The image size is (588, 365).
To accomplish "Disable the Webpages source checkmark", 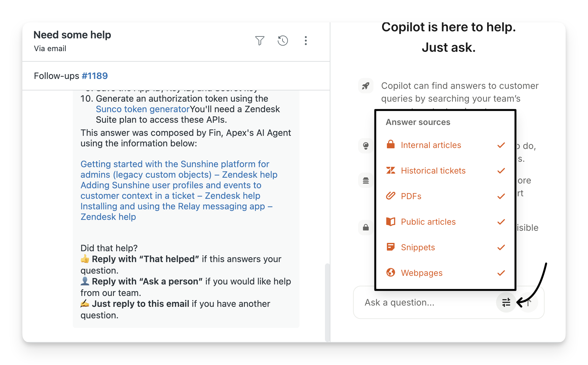I will click(501, 273).
